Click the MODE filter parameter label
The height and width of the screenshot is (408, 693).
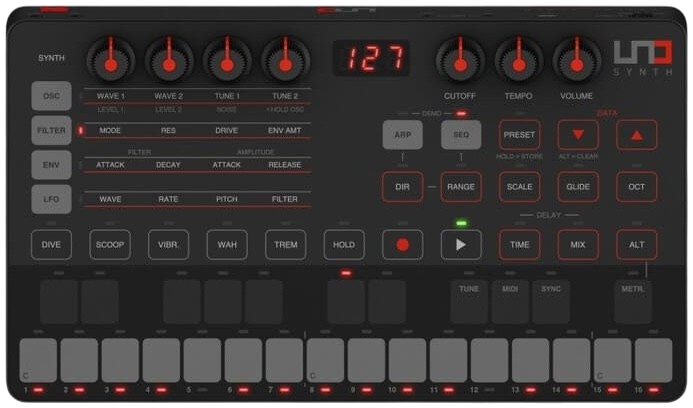pyautogui.click(x=110, y=130)
